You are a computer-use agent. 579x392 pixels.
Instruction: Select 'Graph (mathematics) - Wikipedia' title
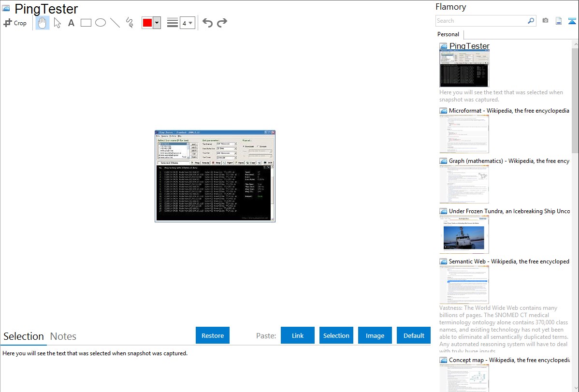(509, 161)
